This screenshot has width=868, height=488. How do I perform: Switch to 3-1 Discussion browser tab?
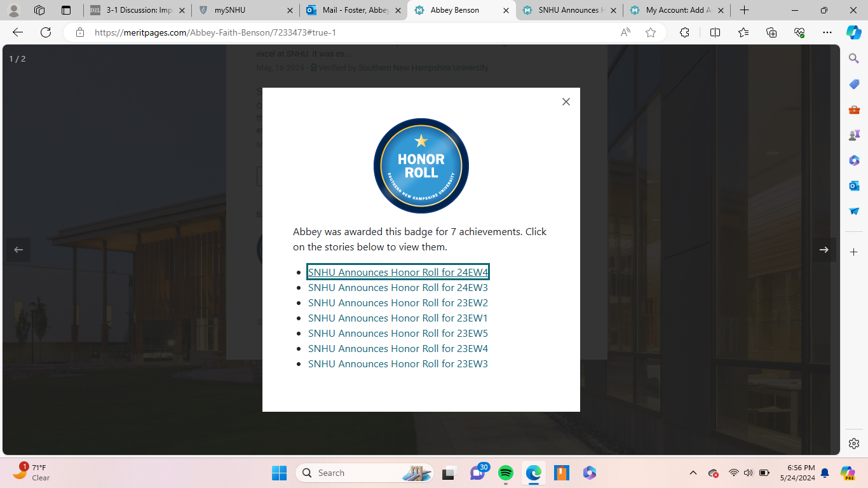tap(137, 10)
